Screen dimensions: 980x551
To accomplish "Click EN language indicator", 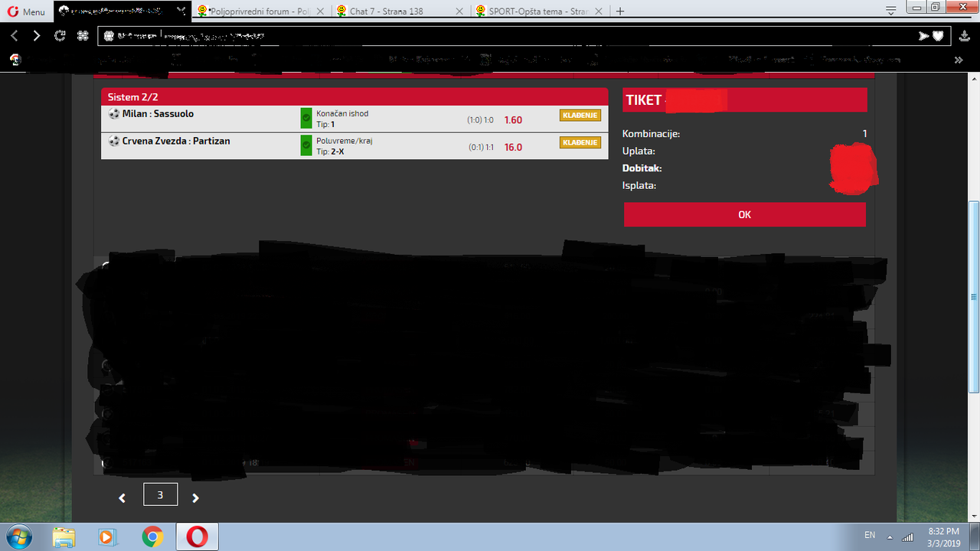I will pos(870,535).
